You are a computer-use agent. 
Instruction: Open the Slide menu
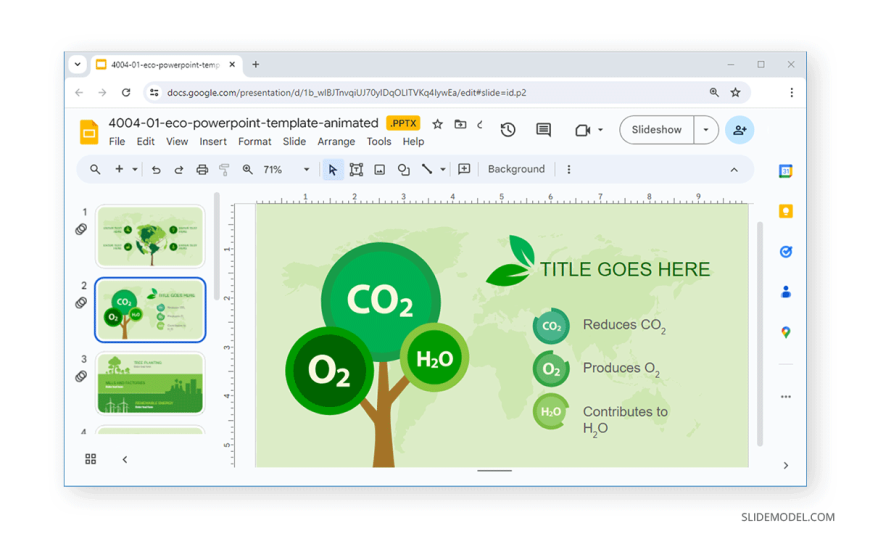pos(294,142)
